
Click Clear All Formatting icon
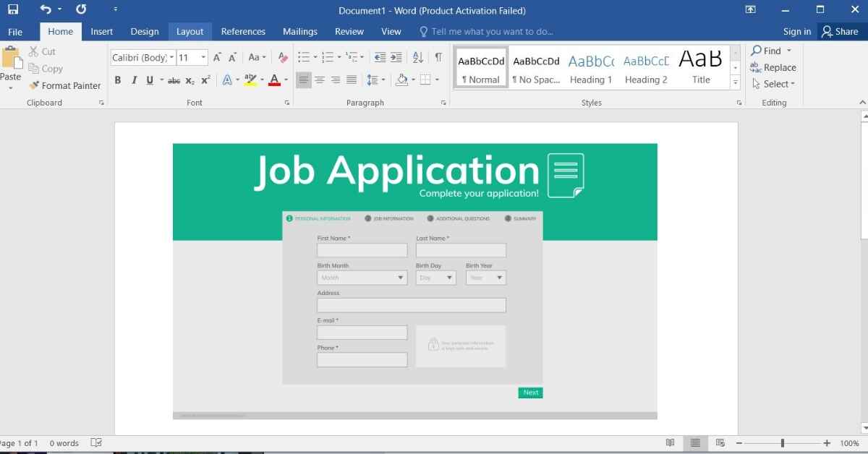[x=283, y=58]
